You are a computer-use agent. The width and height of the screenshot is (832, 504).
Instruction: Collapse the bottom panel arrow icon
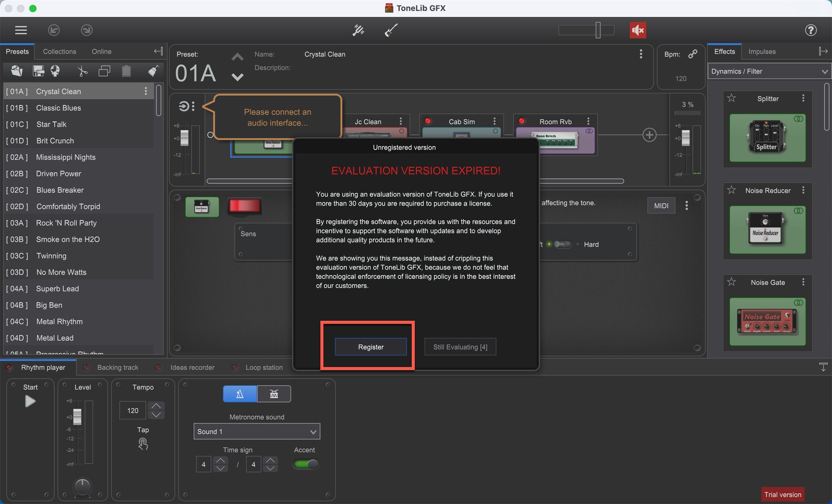[823, 367]
